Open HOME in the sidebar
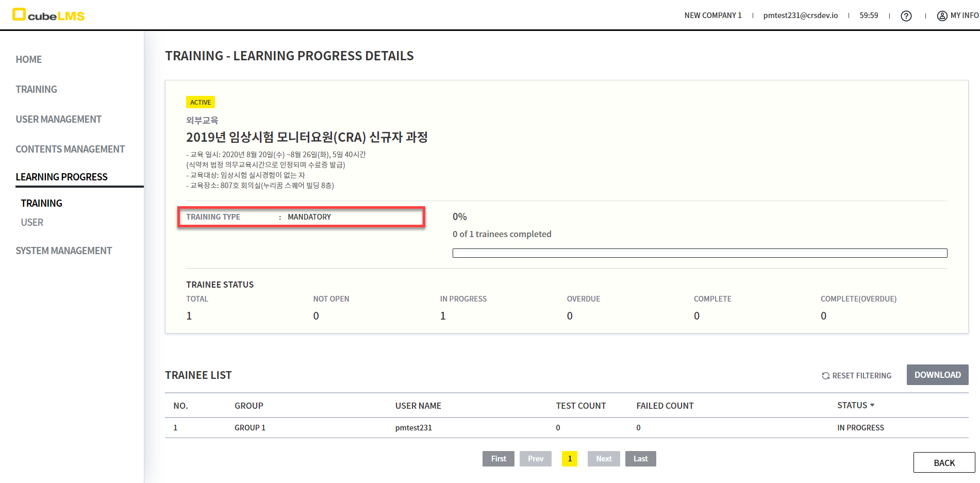 tap(29, 59)
